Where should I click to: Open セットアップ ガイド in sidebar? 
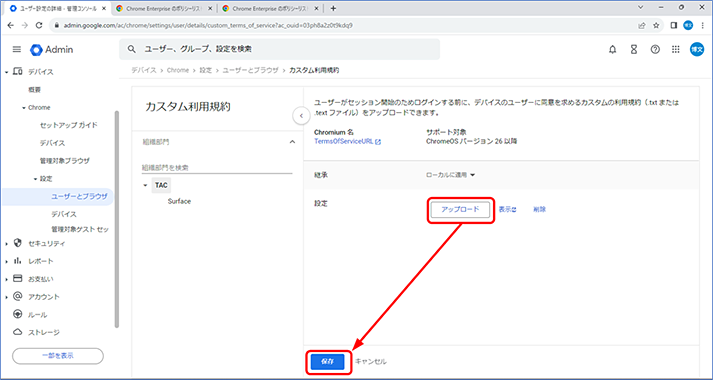pyautogui.click(x=69, y=125)
